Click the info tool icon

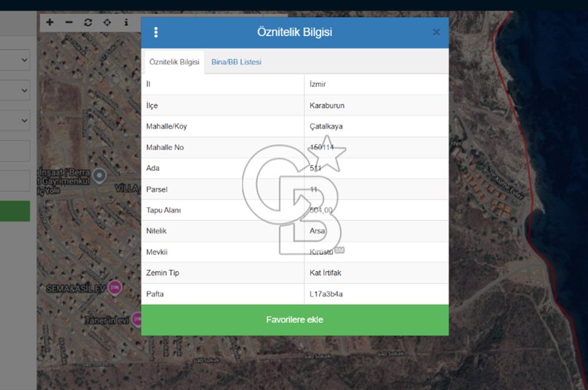coord(126,22)
